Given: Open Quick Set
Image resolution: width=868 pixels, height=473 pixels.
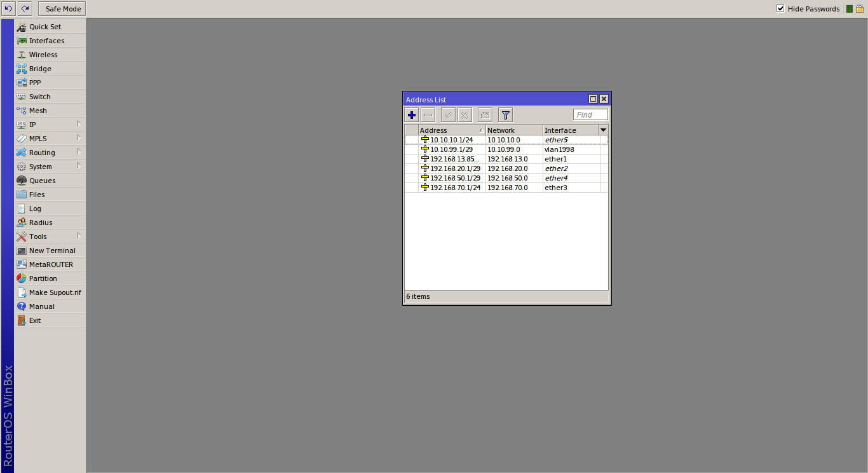Looking at the screenshot, I should (50, 27).
